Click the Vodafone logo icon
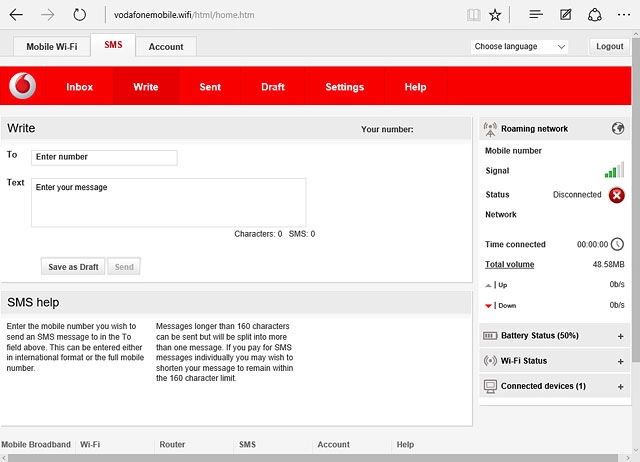Viewport: 640px width, 462px height. click(21, 87)
